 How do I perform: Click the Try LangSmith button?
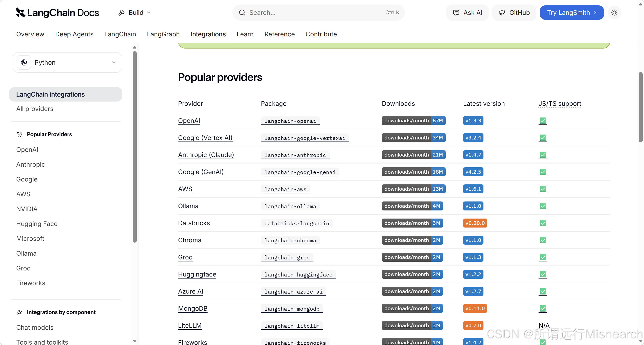click(x=572, y=13)
